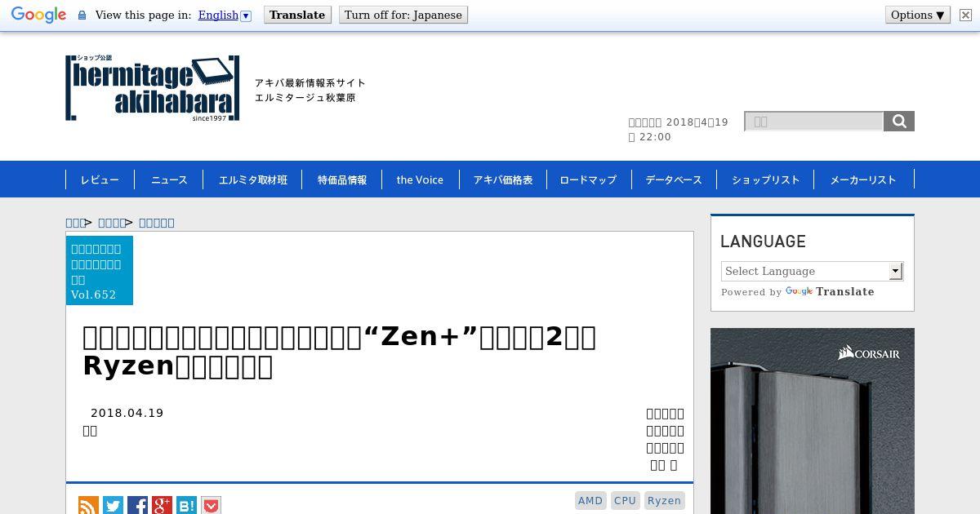Click the AMD tag
980x514 pixels.
click(590, 501)
